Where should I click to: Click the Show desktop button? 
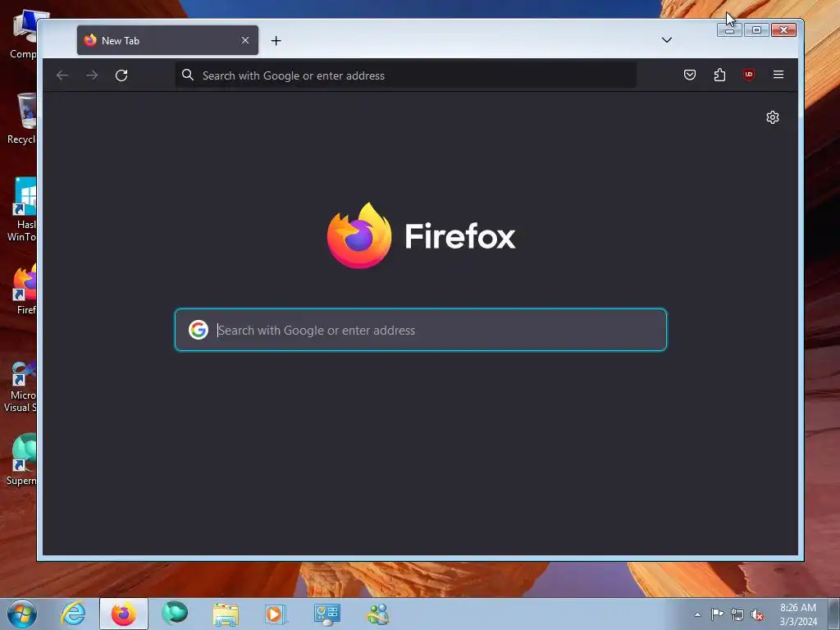coord(834,614)
